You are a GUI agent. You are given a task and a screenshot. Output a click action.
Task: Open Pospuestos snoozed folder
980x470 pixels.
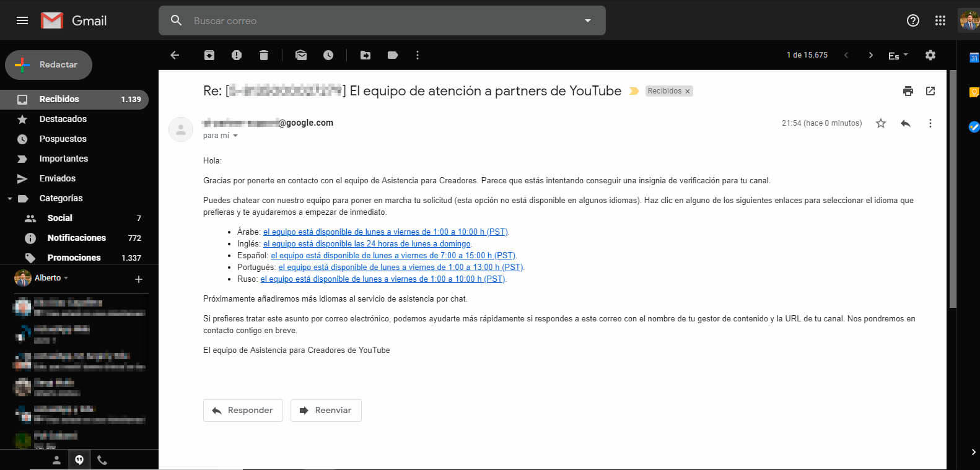[x=74, y=139]
